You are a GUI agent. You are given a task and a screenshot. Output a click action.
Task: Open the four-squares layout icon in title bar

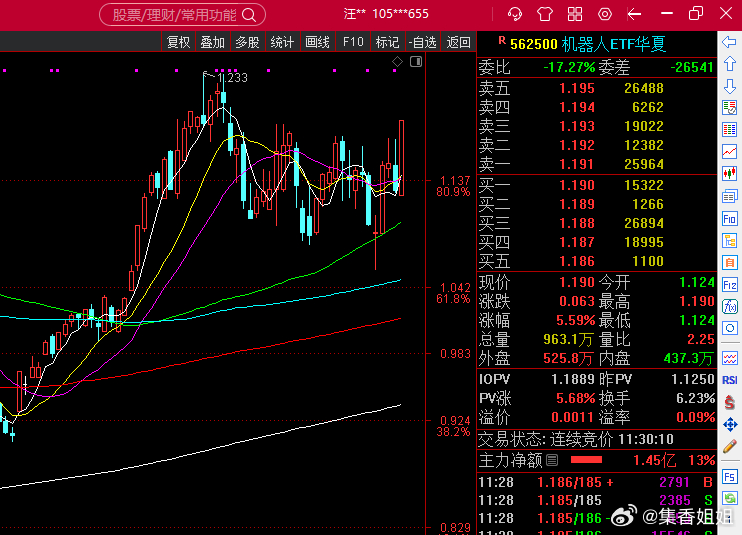click(574, 14)
